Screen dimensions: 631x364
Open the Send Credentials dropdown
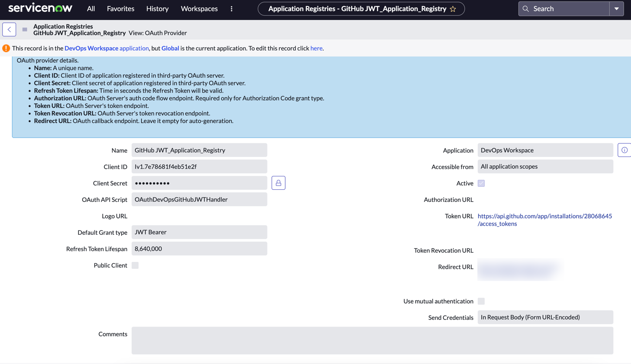[545, 317]
